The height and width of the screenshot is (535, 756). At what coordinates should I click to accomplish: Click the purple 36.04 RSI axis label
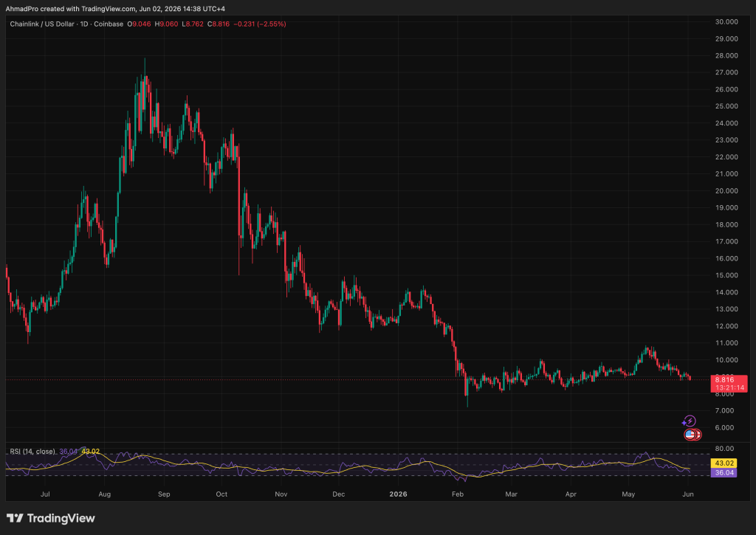tap(724, 472)
